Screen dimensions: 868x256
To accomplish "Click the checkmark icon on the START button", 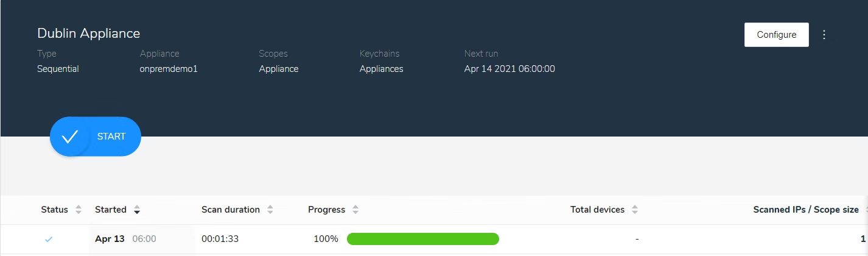I will pos(70,137).
